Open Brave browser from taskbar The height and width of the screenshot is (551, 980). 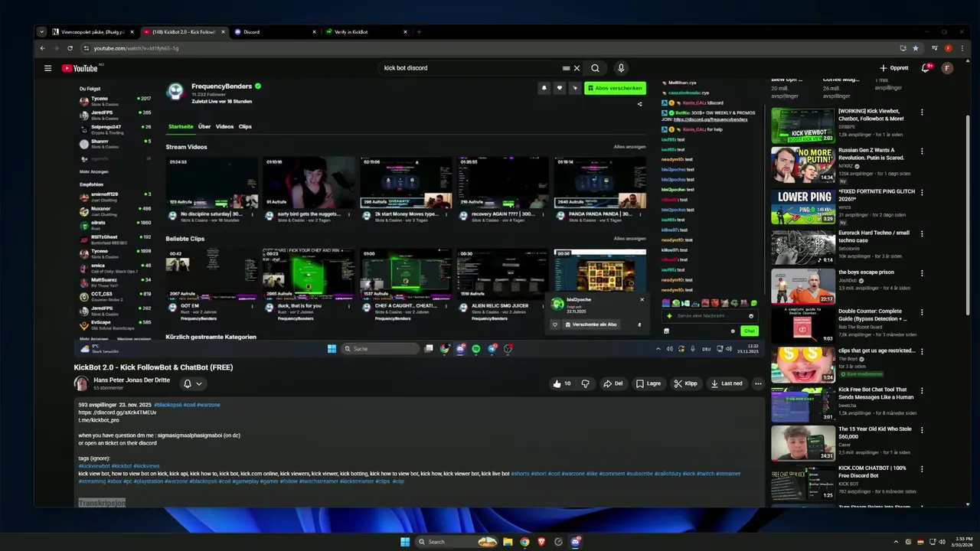click(x=541, y=542)
